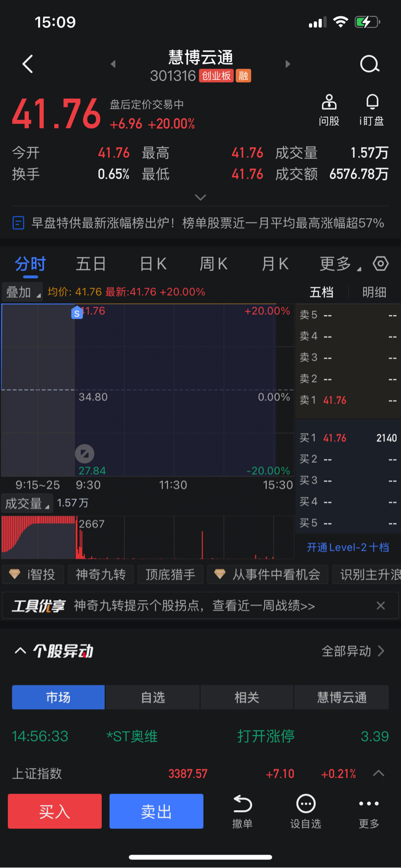The width and height of the screenshot is (401, 868).
Task: Open the 成交量 indicator dropdown
Action: 27,504
